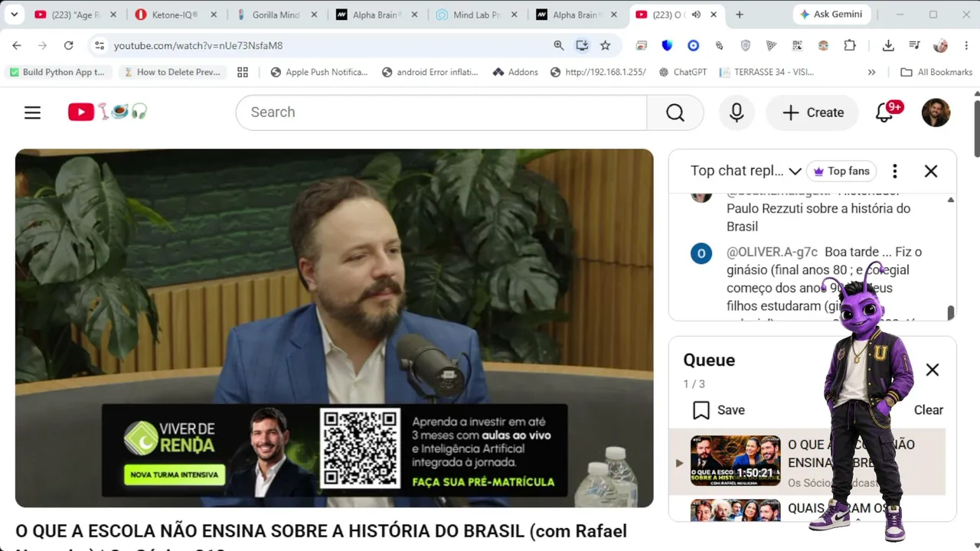Bookmark this page with the star
This screenshot has height=551, width=980.
[606, 46]
